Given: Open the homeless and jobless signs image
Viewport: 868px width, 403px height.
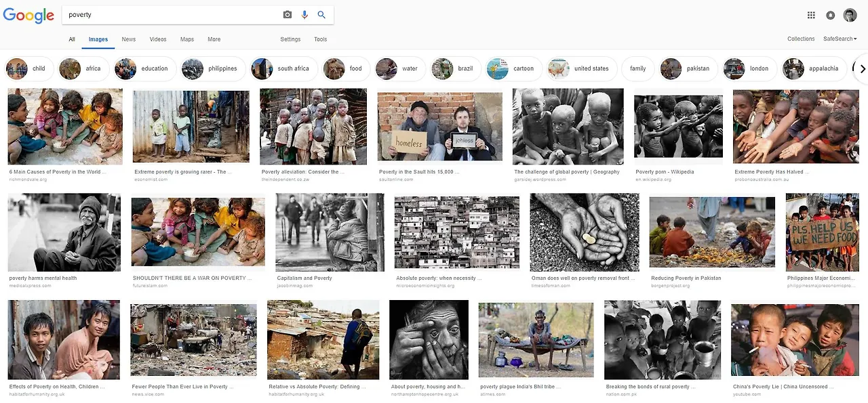Looking at the screenshot, I should click(440, 127).
